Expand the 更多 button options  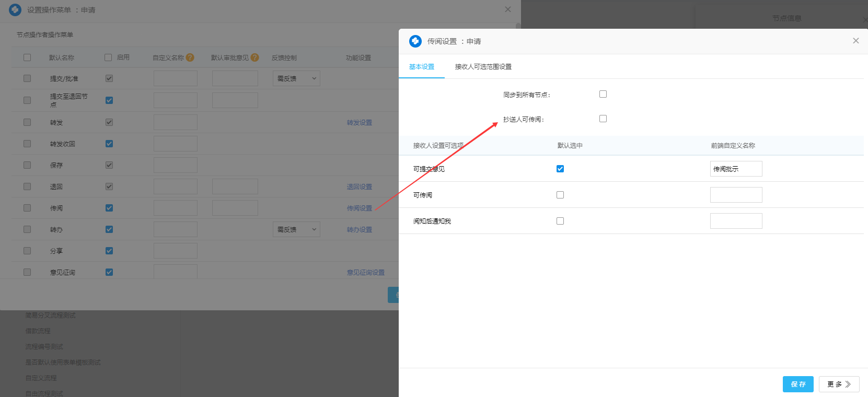click(839, 384)
